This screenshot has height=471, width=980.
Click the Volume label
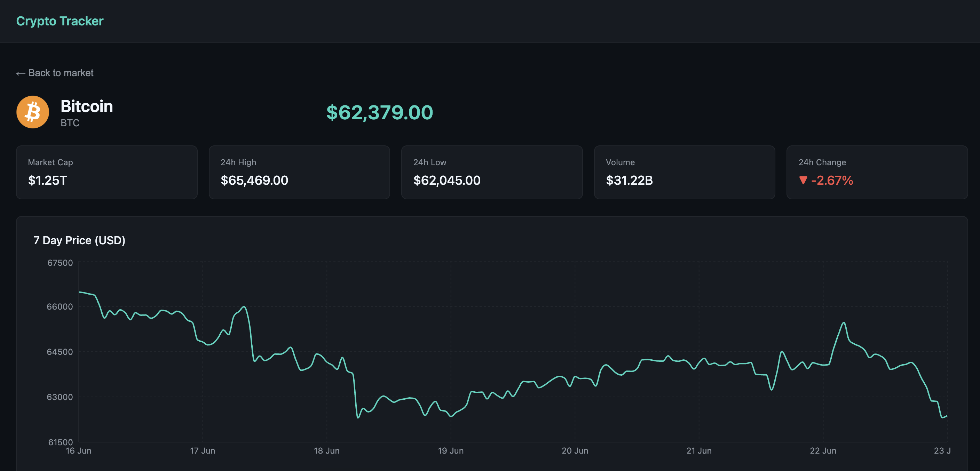pyautogui.click(x=620, y=162)
